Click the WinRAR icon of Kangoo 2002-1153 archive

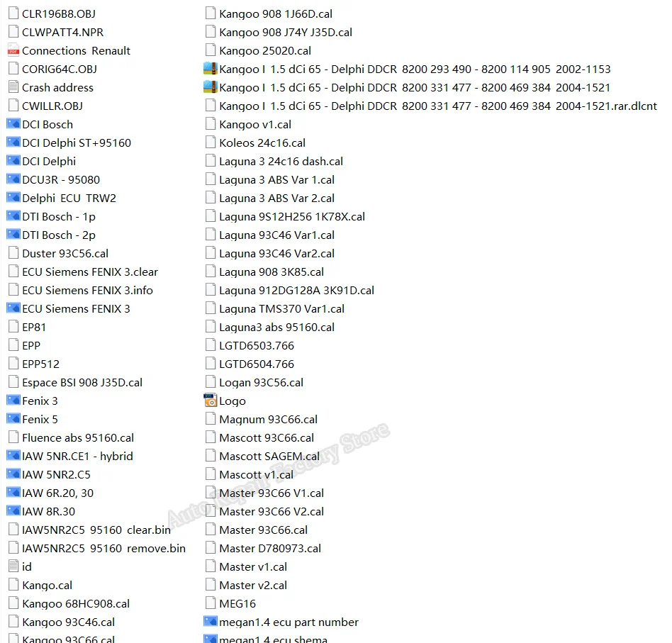211,69
